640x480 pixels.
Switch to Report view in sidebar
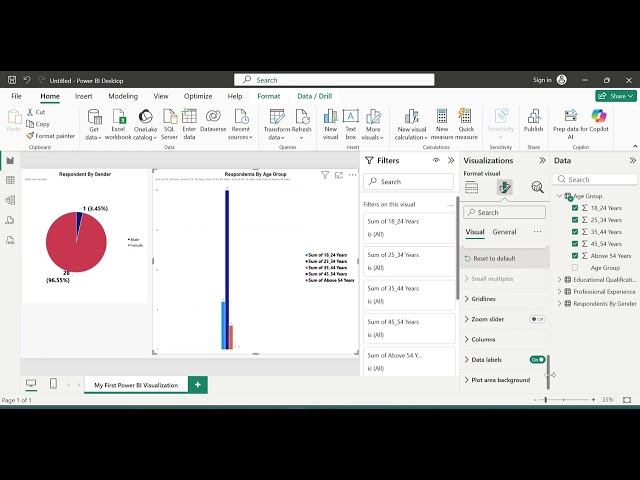pyautogui.click(x=10, y=160)
